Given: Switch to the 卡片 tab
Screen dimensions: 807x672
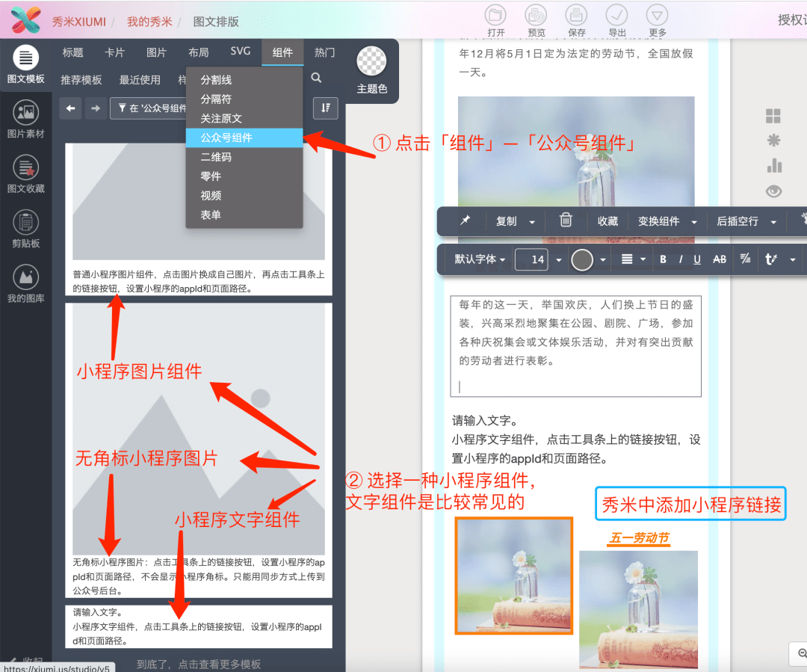Looking at the screenshot, I should pyautogui.click(x=114, y=52).
